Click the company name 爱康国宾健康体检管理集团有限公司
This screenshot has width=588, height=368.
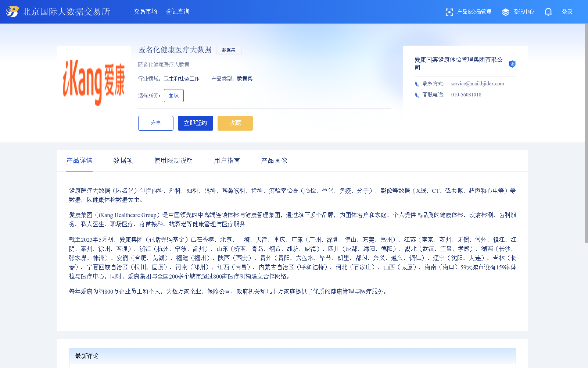459,64
